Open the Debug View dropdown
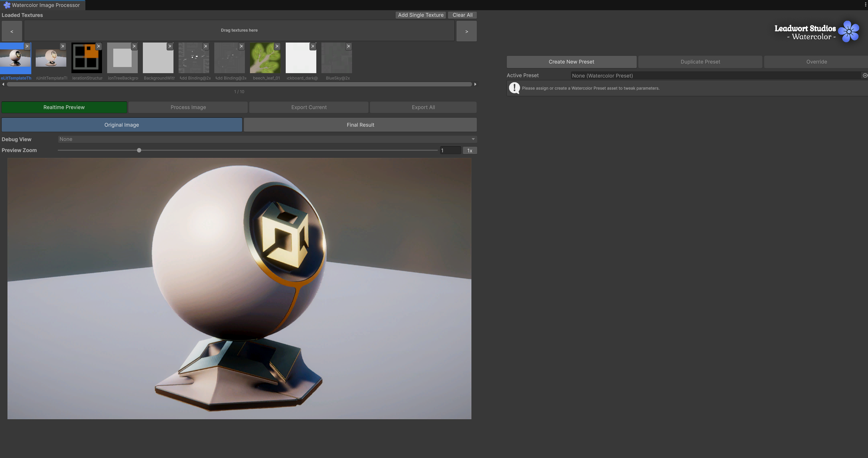868x458 pixels. [x=267, y=139]
